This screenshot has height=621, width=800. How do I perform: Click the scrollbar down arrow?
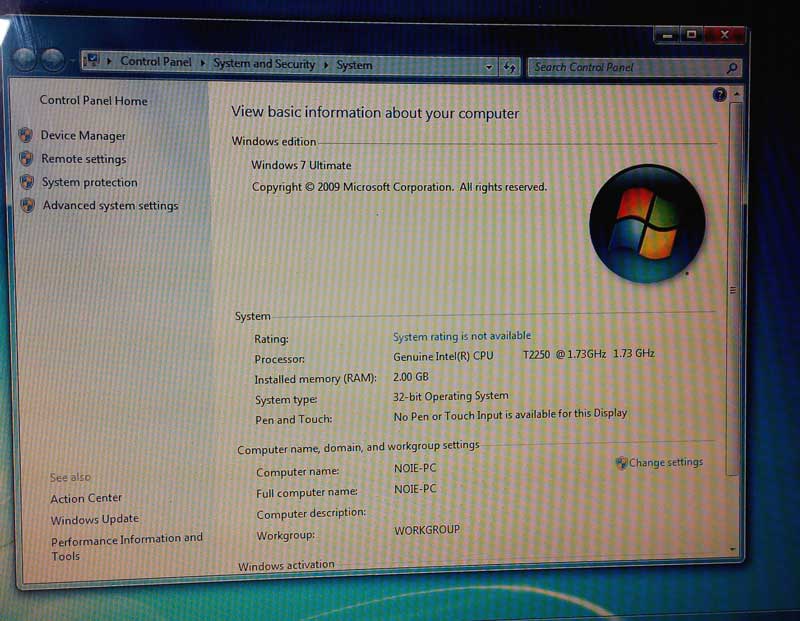click(x=733, y=549)
